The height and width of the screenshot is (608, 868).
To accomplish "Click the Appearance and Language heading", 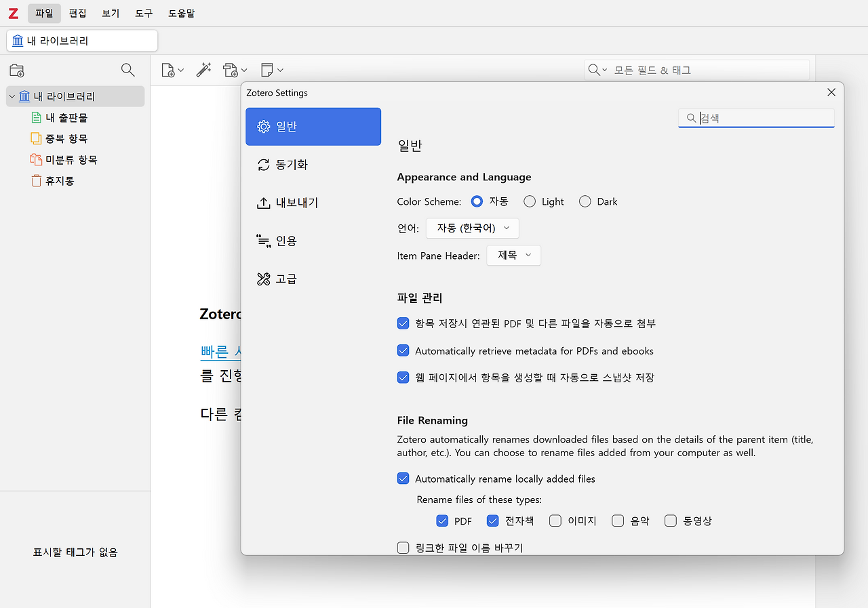I will coord(465,177).
